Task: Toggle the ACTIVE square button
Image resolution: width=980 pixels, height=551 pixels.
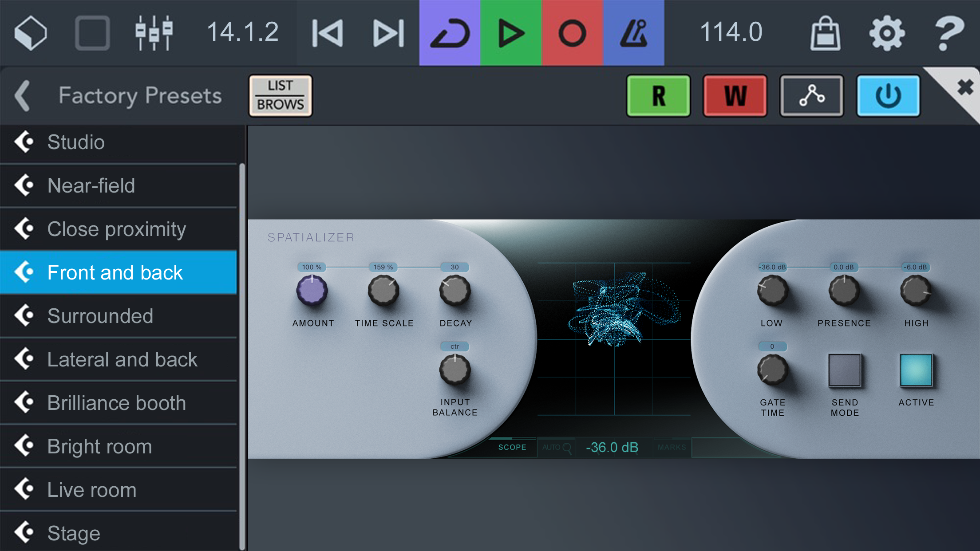Action: click(916, 370)
